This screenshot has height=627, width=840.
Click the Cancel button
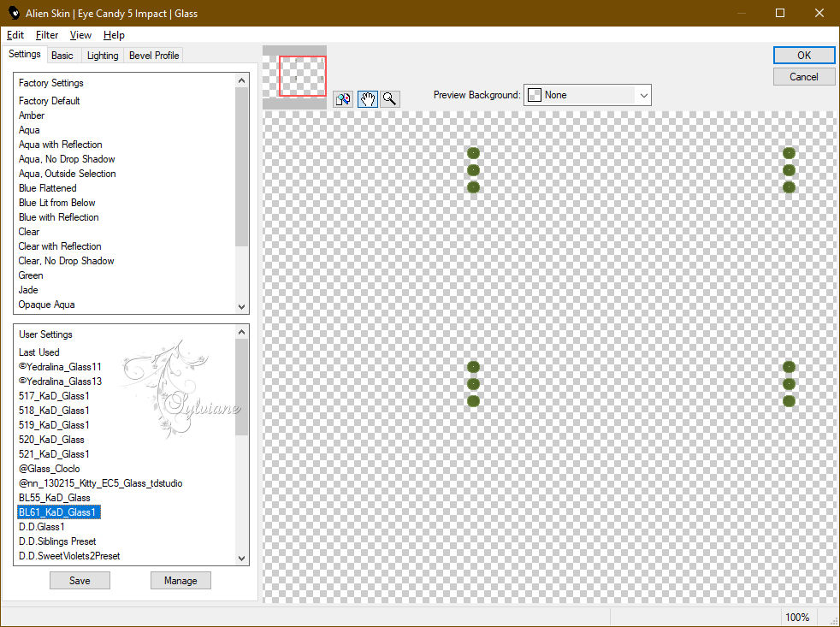[x=803, y=77]
